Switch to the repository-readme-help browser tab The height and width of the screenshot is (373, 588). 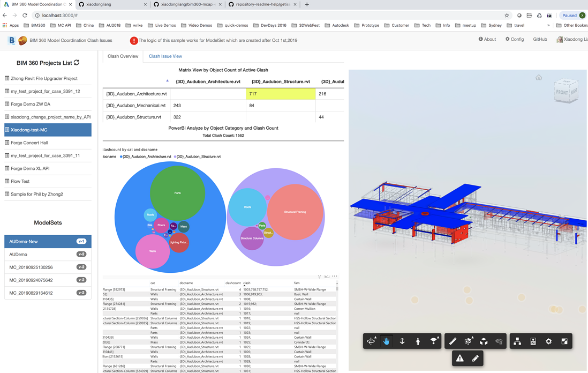[x=262, y=4]
